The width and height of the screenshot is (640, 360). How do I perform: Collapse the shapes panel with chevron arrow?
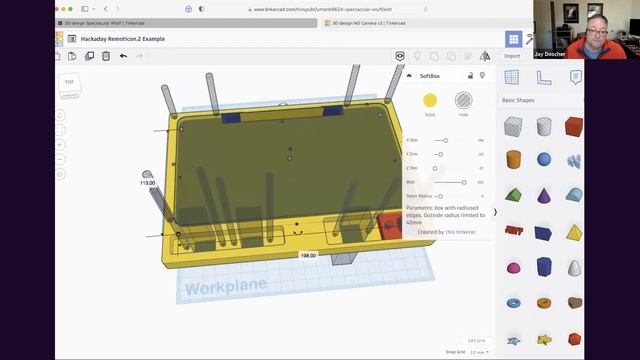(495, 212)
